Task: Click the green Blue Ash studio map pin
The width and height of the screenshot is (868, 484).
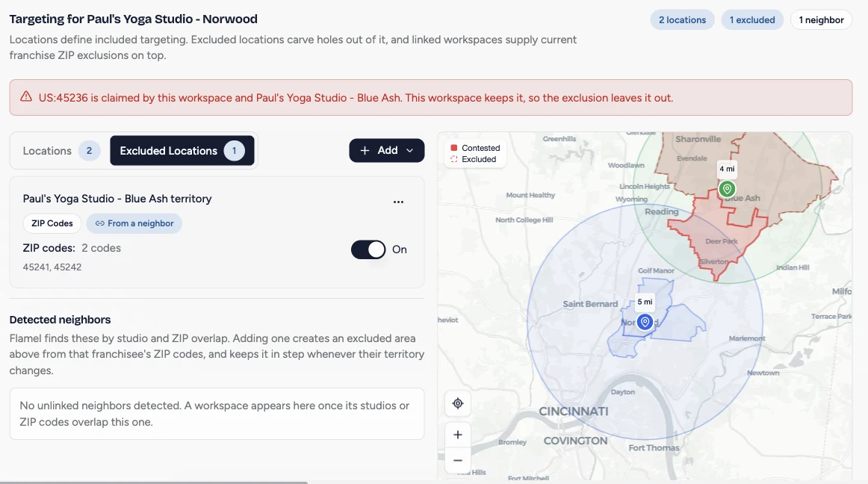Action: (x=727, y=189)
